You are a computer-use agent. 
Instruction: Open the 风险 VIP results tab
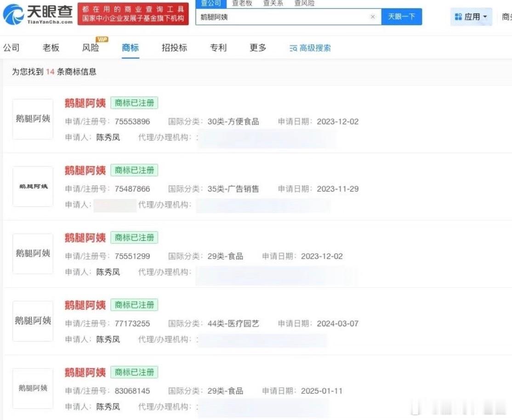tap(91, 47)
